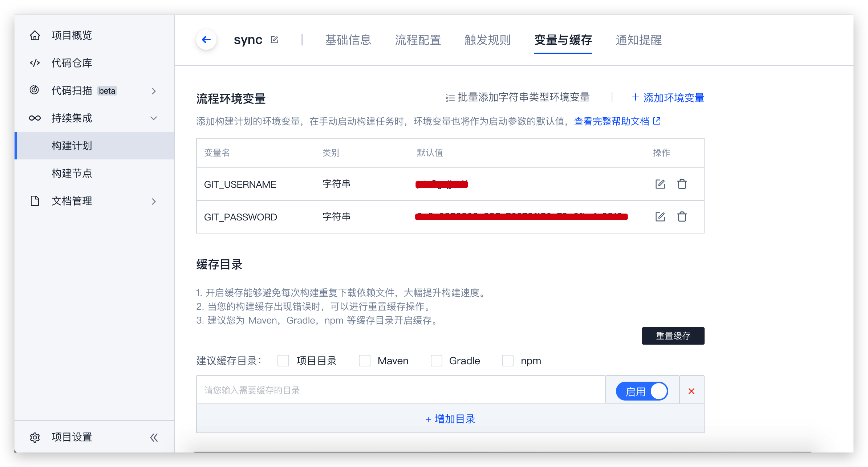Open 项目设置 at sidebar bottom
This screenshot has width=868, height=467.
(72, 437)
